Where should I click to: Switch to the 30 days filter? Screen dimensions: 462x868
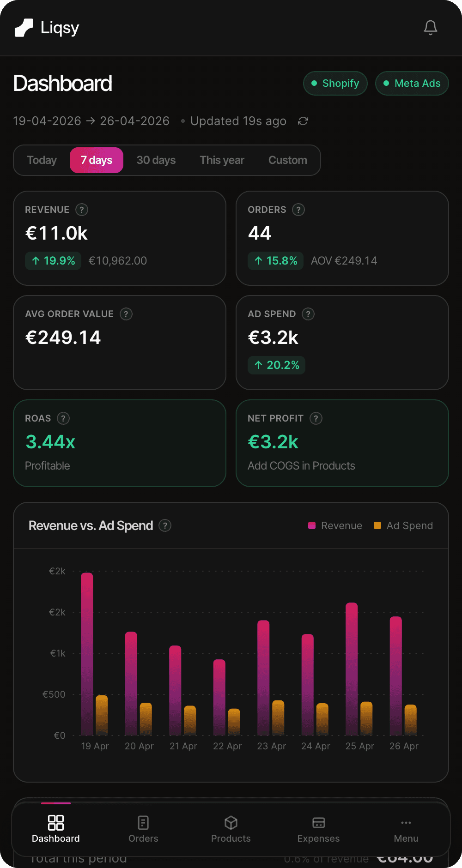point(156,160)
